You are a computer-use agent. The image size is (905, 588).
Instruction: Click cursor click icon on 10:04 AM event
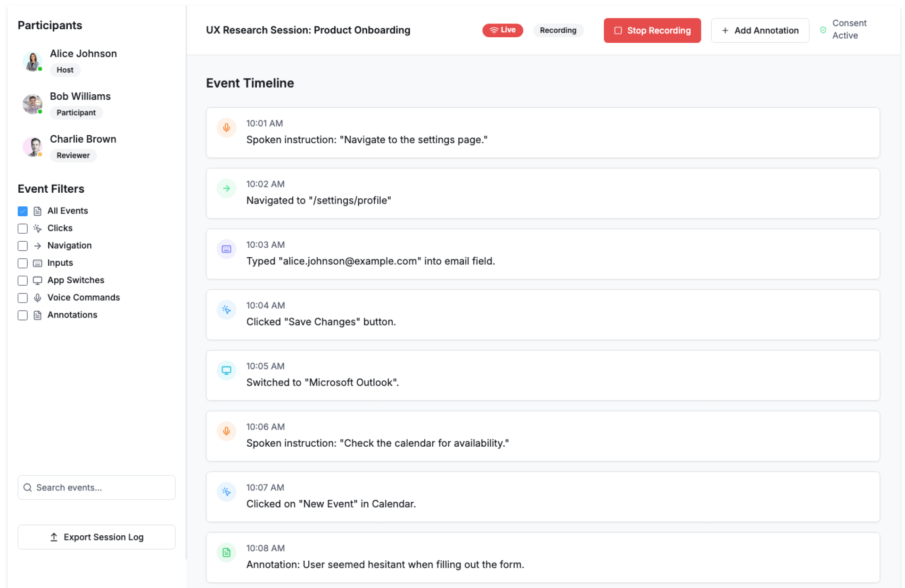pos(226,310)
